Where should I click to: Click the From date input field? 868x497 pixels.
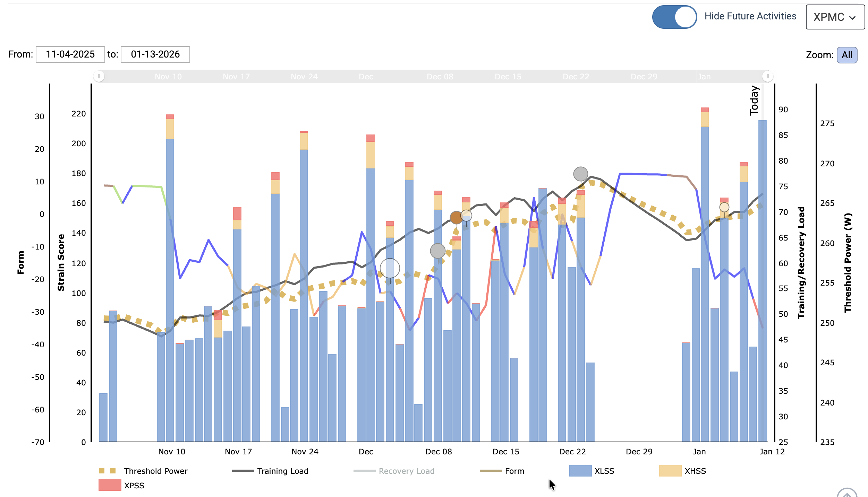pos(70,54)
